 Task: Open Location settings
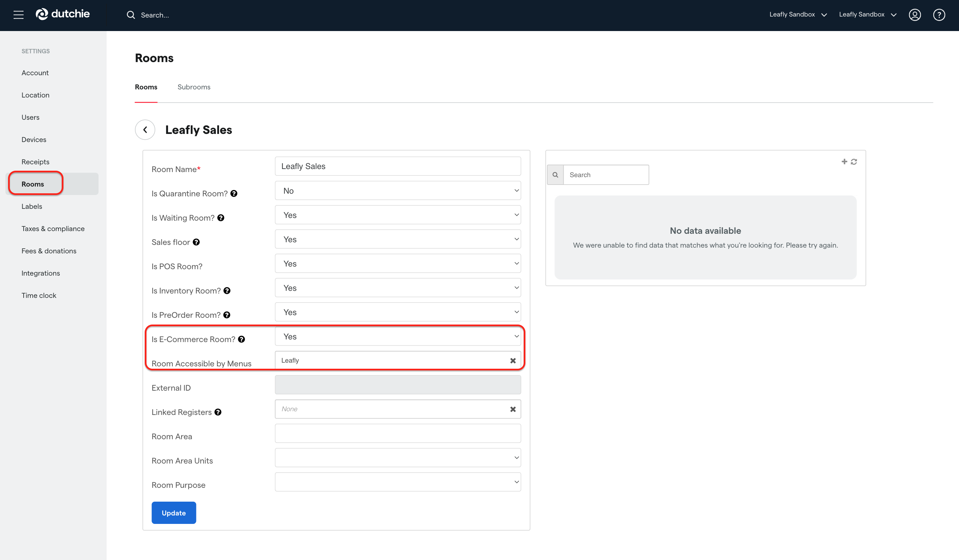(x=35, y=95)
